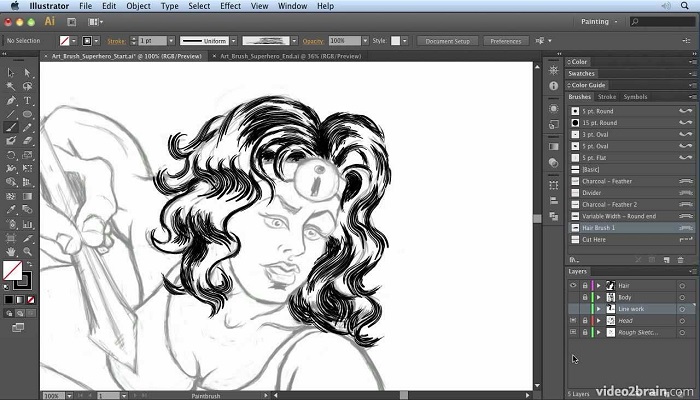Toggle lock on Rough Sketch layer

585,332
